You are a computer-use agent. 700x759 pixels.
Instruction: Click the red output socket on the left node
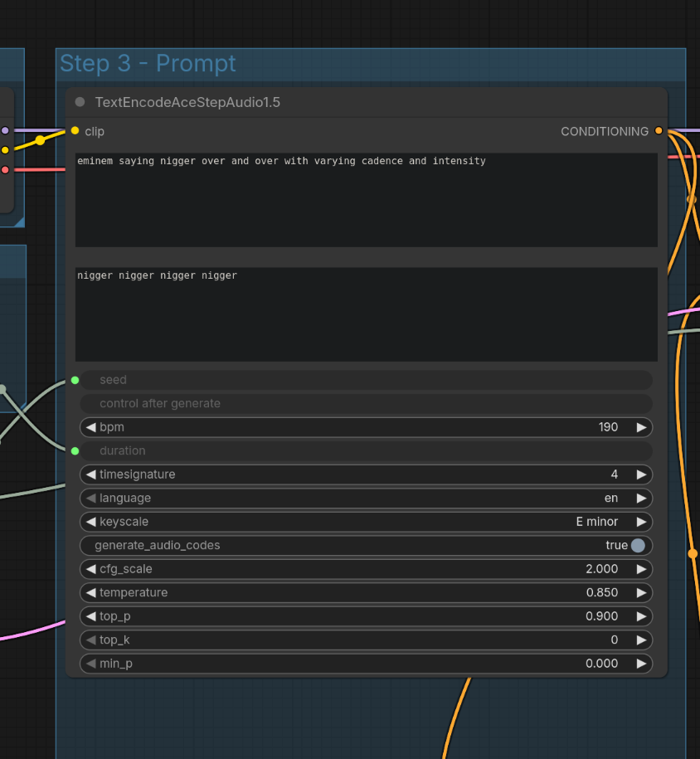point(5,170)
